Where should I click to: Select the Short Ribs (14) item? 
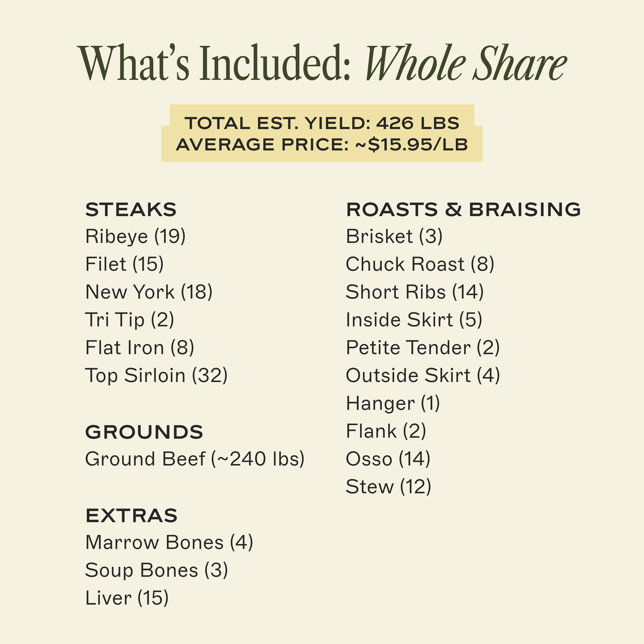coord(414,292)
